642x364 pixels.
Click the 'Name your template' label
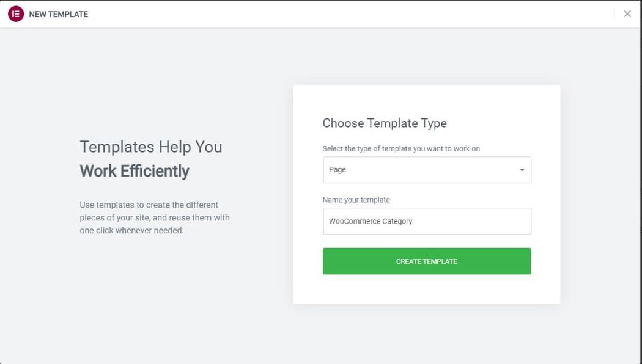[356, 200]
